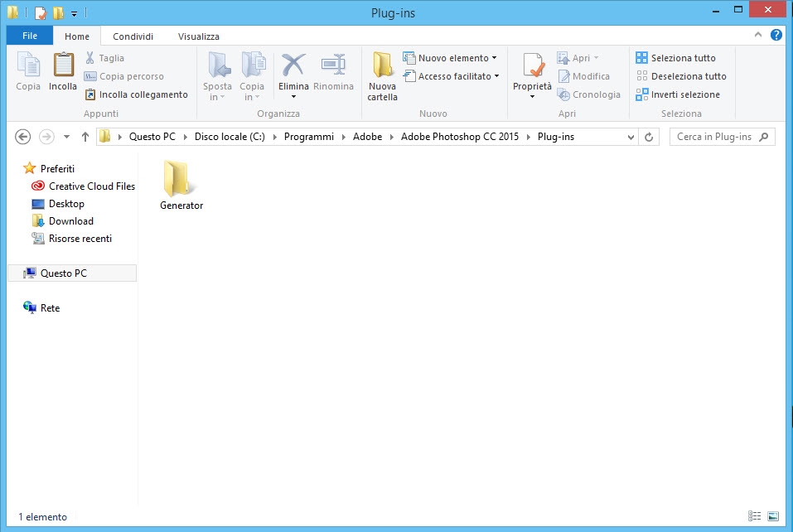Viewport: 793px width, 532px height.
Task: Click the Cerca in Plug-ins search field
Action: (x=716, y=137)
